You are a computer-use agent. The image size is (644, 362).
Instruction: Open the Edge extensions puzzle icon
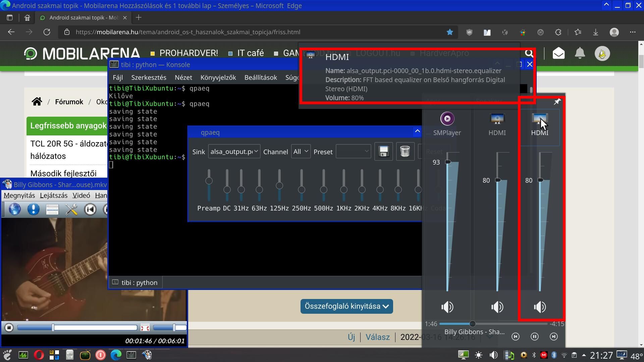tap(558, 32)
